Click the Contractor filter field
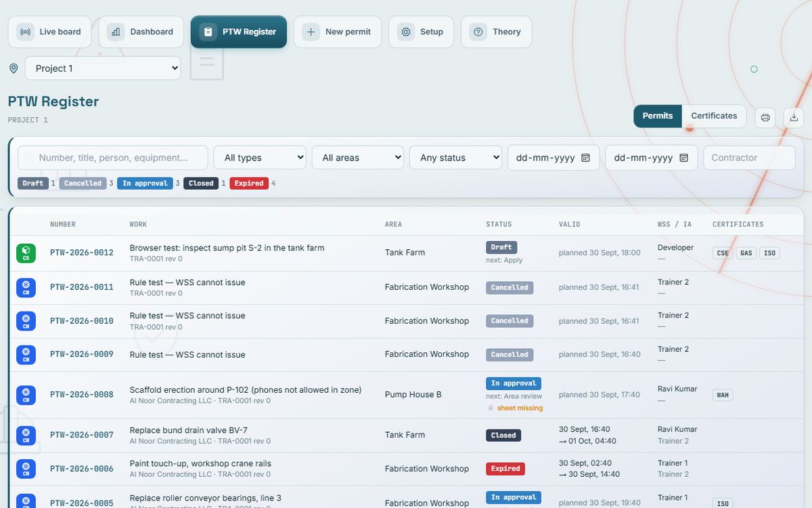 click(x=749, y=158)
